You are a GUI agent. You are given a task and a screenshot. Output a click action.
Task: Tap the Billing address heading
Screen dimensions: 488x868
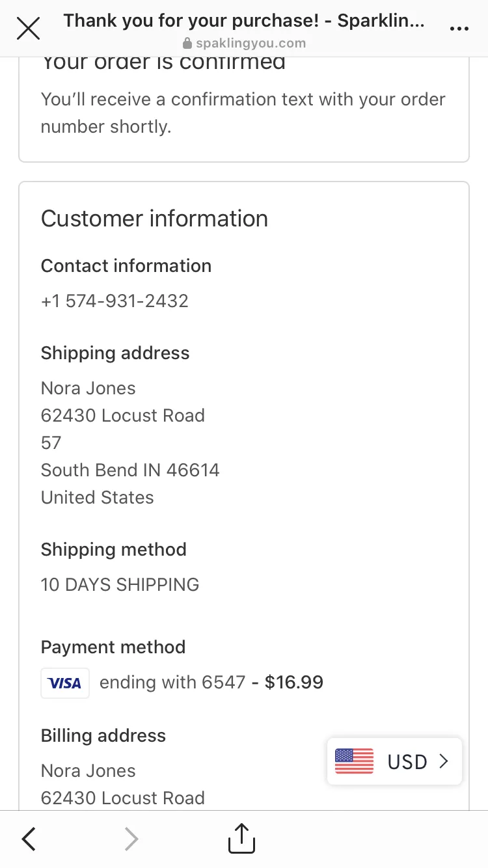[x=103, y=736]
